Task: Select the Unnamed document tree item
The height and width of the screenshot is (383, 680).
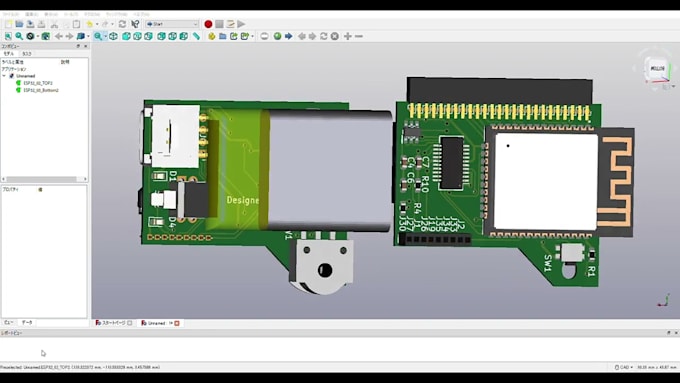Action: (26, 76)
